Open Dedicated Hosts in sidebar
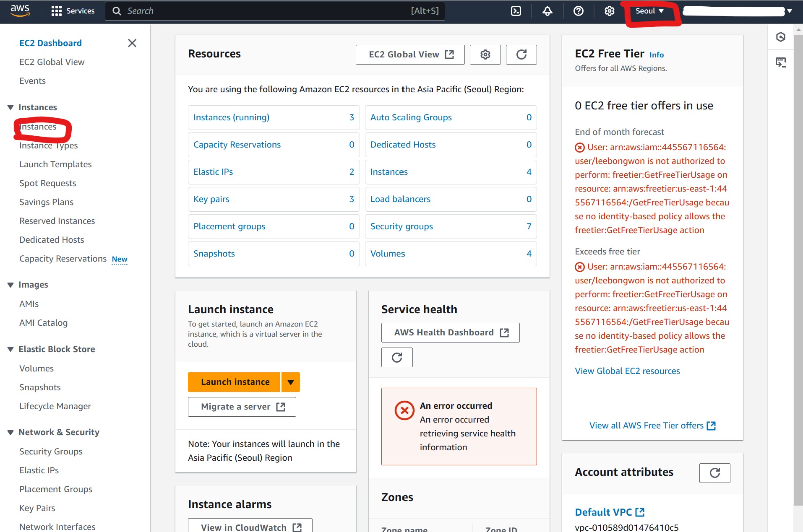Viewport: 803px width, 532px height. coord(52,240)
